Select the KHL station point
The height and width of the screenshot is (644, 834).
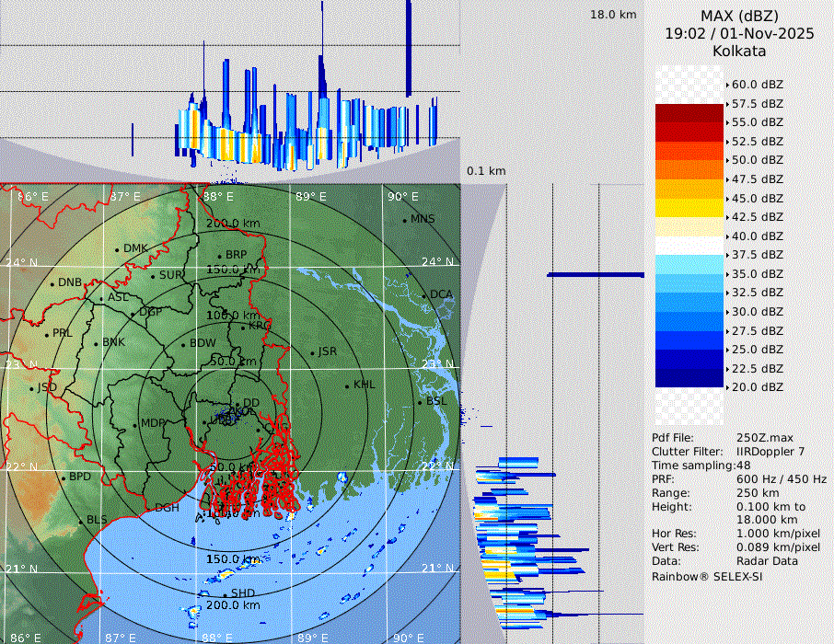[347, 385]
